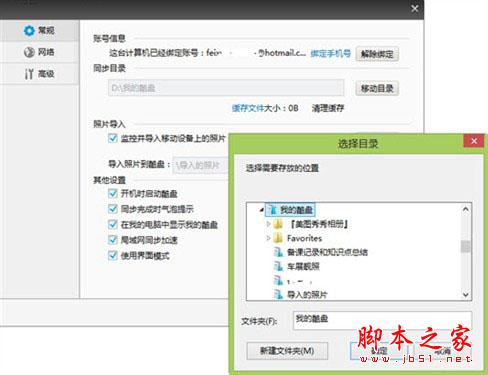Image resolution: width=488 pixels, height=375 pixels.
Task: Expand the Favorites folder node
Action: click(268, 238)
